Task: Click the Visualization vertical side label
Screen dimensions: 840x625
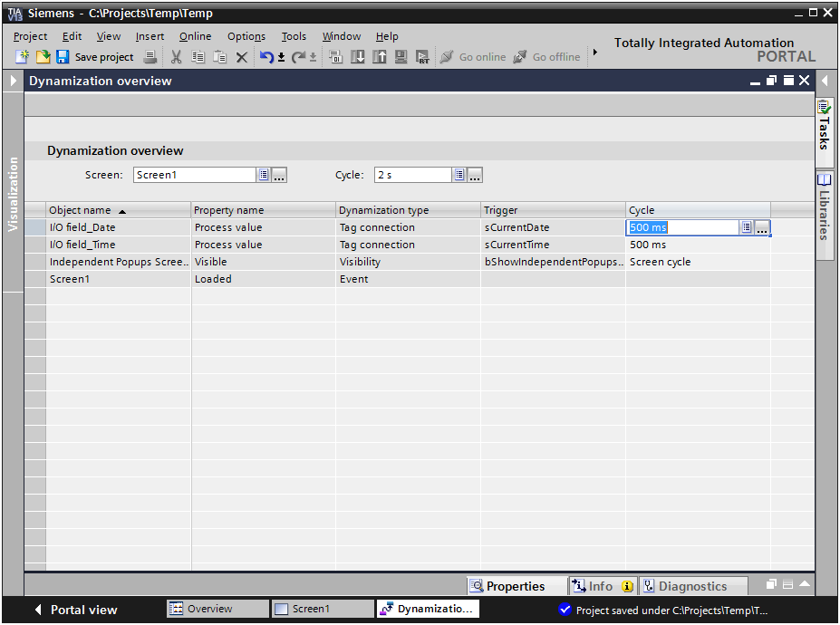Action: pyautogui.click(x=13, y=195)
